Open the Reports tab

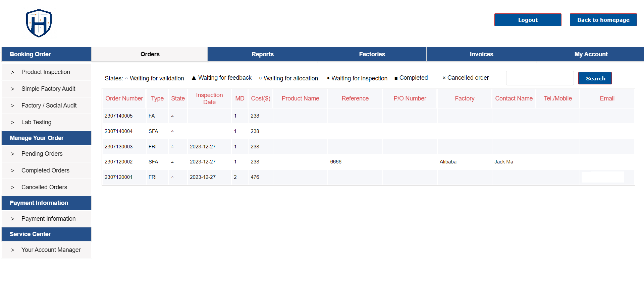(x=262, y=54)
